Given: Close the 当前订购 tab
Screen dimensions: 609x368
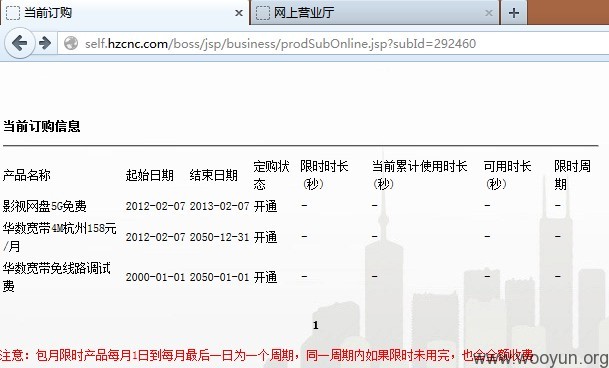Looking at the screenshot, I should point(239,13).
